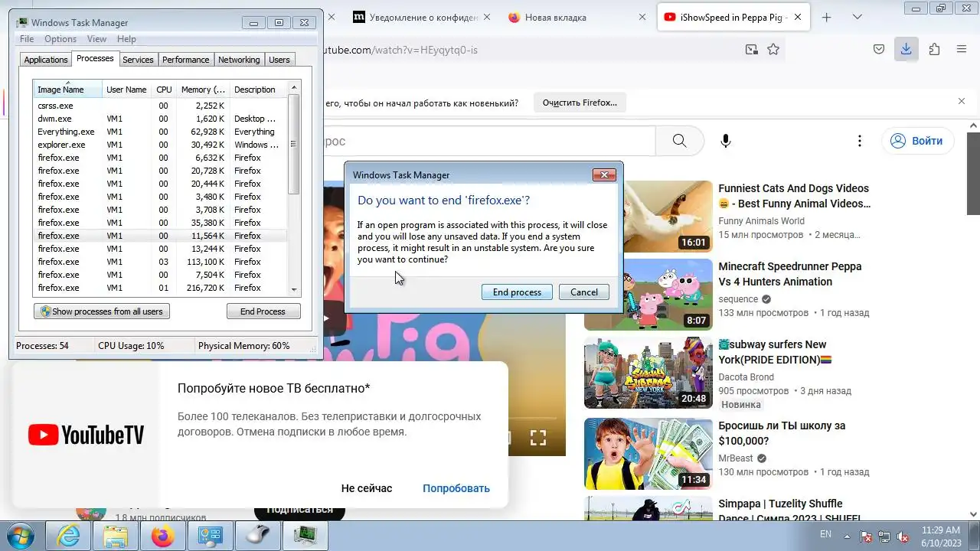Click process list scroll up arrow
The height and width of the screenshot is (551, 980).
[294, 89]
